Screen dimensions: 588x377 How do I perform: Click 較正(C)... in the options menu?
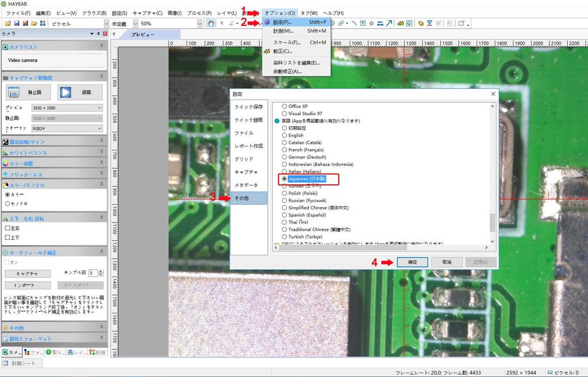[283, 51]
